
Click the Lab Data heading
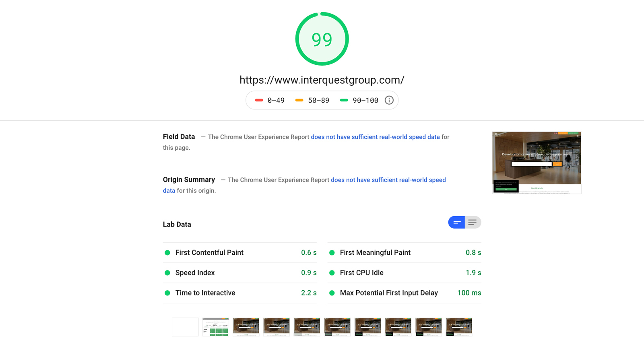point(177,225)
